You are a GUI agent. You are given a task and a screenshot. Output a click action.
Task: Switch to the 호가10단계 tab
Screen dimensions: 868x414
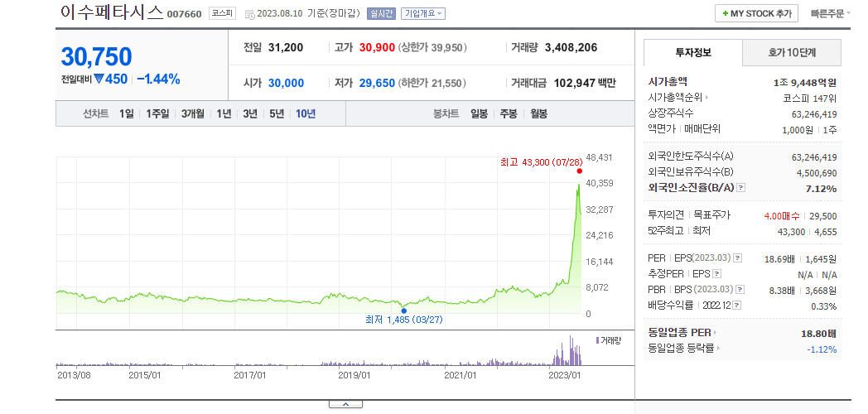[792, 53]
